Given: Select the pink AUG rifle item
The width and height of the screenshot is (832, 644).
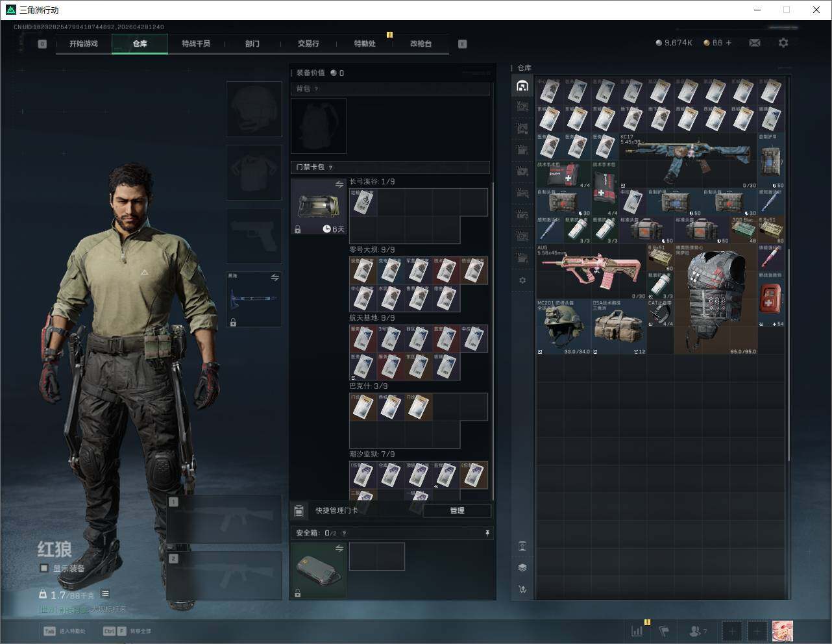Looking at the screenshot, I should point(591,271).
